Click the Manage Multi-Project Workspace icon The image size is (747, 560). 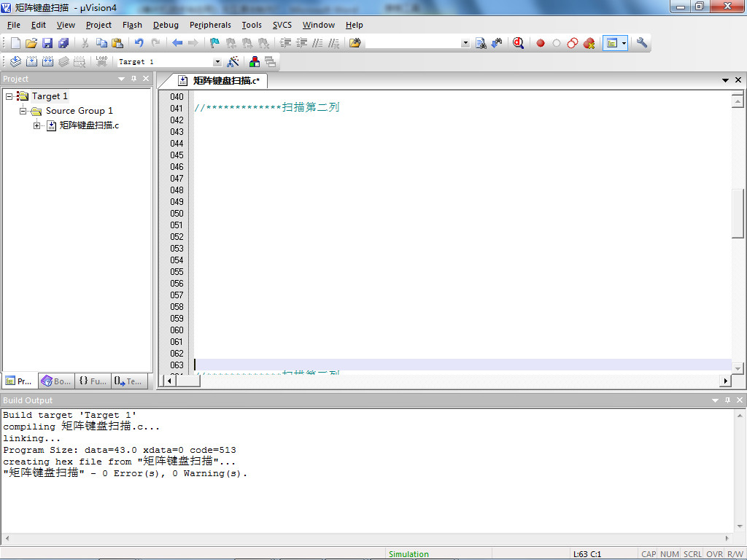(271, 61)
